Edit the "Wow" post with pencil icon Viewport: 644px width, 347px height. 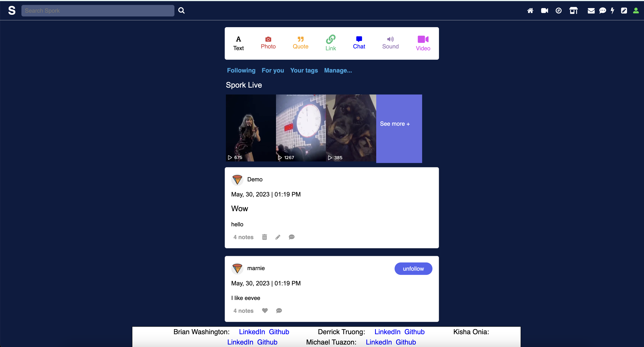click(278, 237)
